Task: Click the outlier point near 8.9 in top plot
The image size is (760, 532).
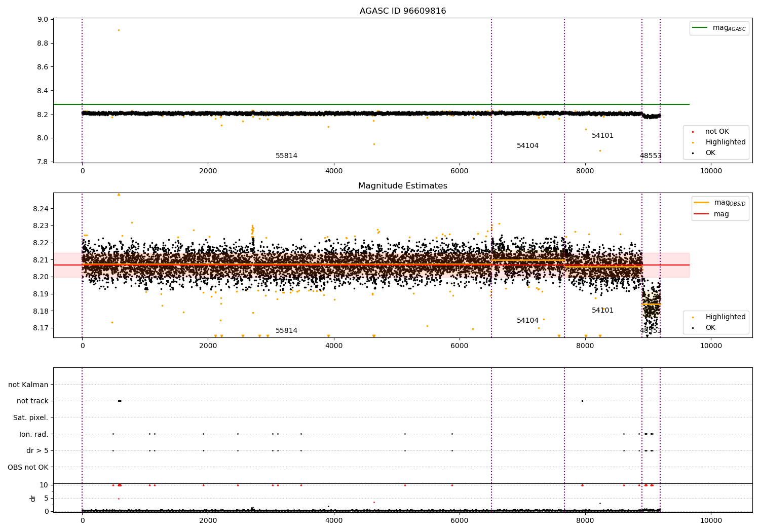Action: (x=119, y=30)
